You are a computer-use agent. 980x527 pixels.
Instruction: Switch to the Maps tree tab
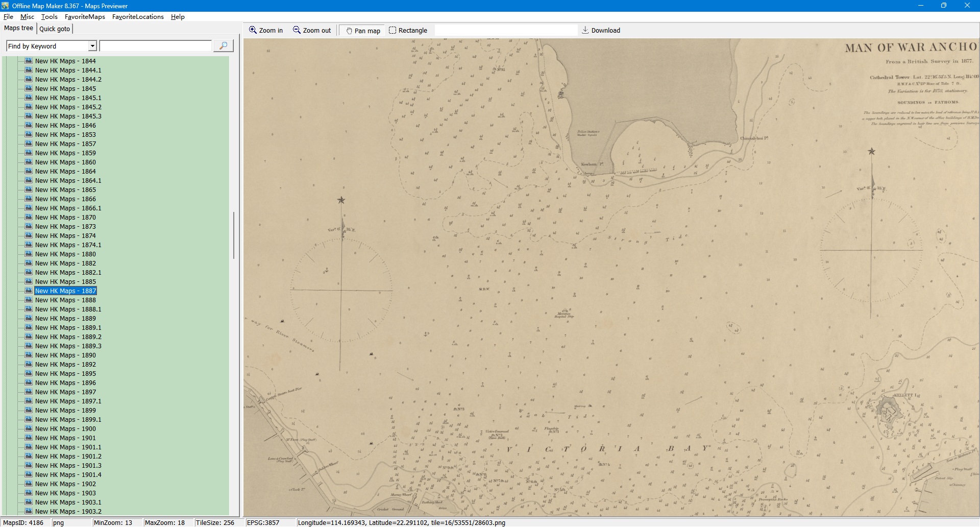pos(18,28)
